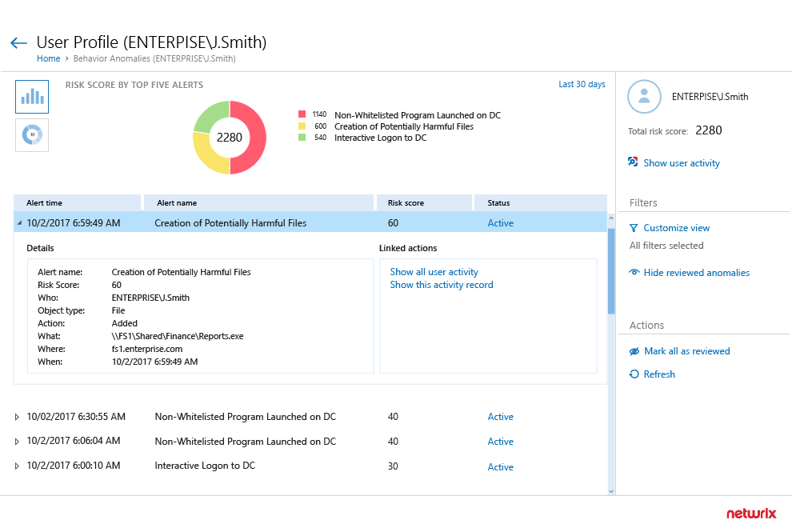
Task: Click the Show user activity icon
Action: pyautogui.click(x=634, y=162)
